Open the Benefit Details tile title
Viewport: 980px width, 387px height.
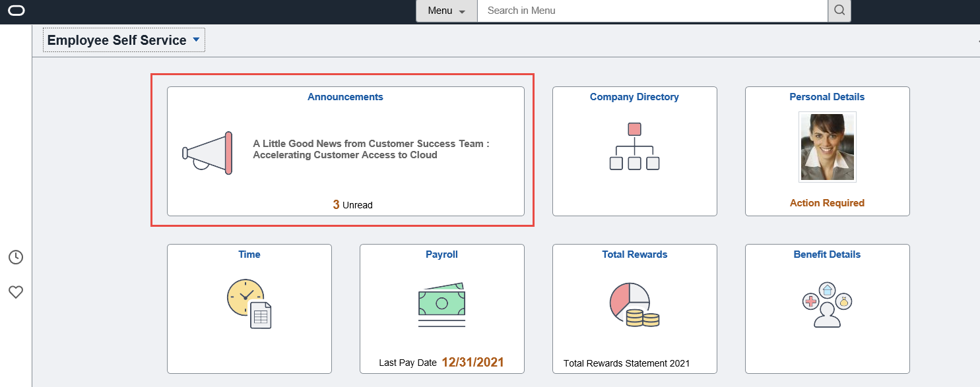(x=827, y=254)
